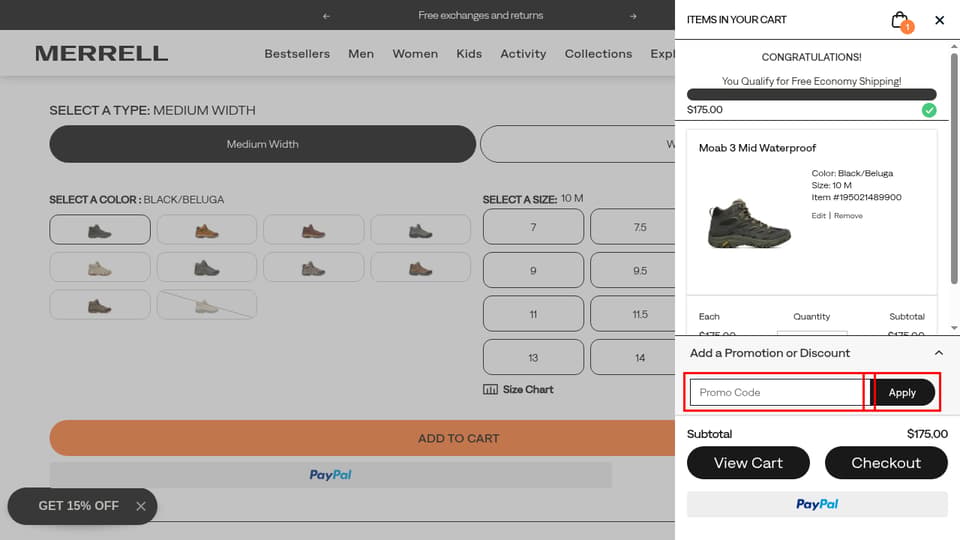Choose size 7
This screenshot has width=960, height=540.
click(x=533, y=227)
